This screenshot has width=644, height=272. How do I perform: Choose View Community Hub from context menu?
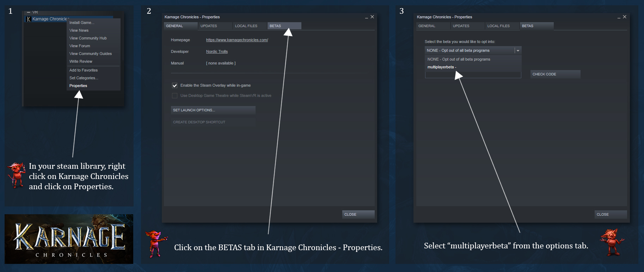pyautogui.click(x=88, y=38)
